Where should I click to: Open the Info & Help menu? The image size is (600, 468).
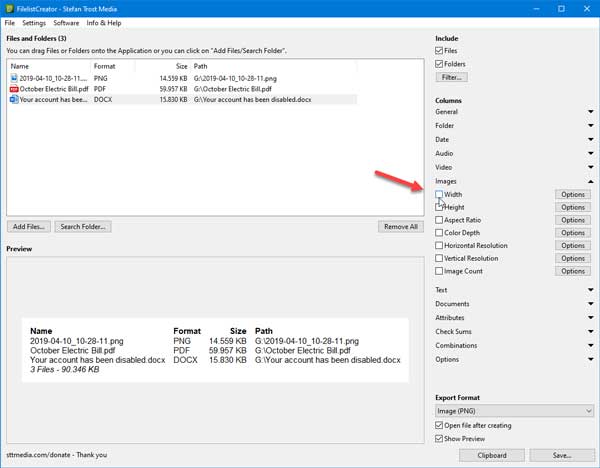coord(104,22)
